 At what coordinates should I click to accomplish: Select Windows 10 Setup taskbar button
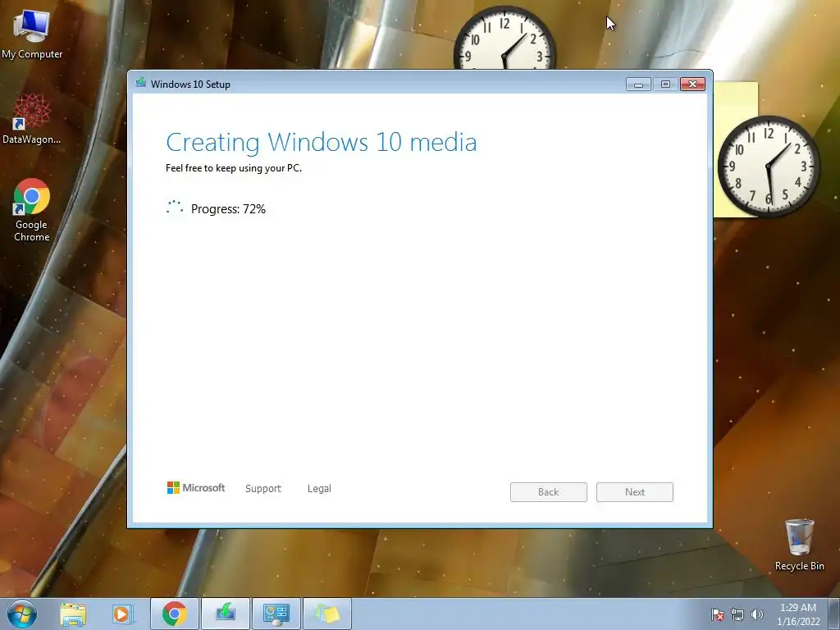226,614
